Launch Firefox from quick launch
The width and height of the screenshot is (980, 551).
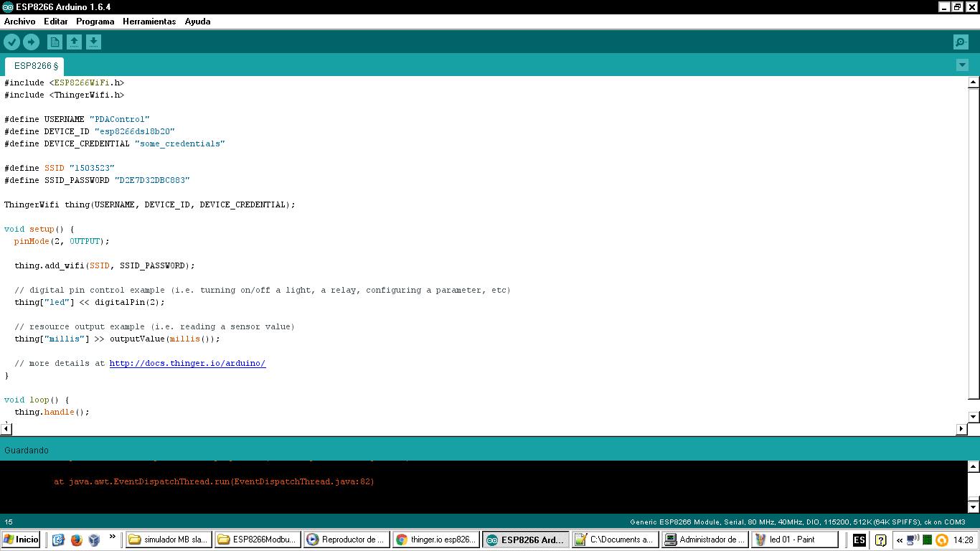[x=77, y=540]
